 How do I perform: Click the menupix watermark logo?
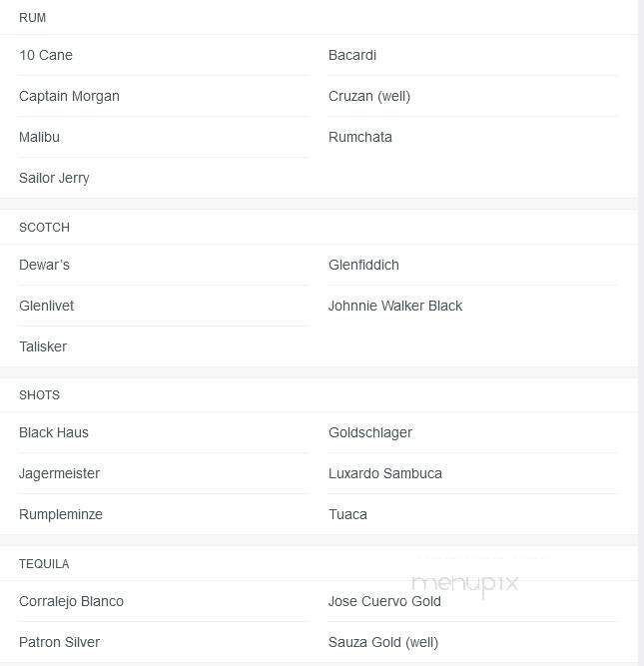(465, 584)
